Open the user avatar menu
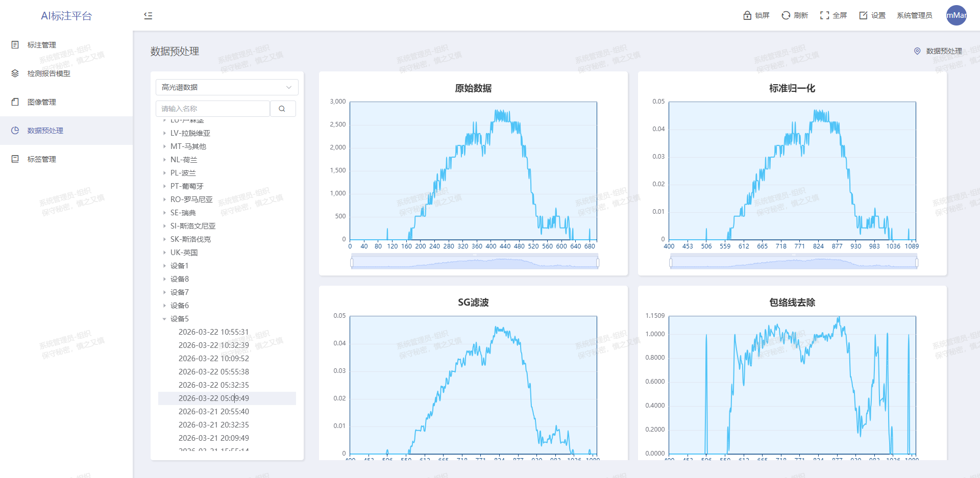The image size is (980, 478). point(956,15)
